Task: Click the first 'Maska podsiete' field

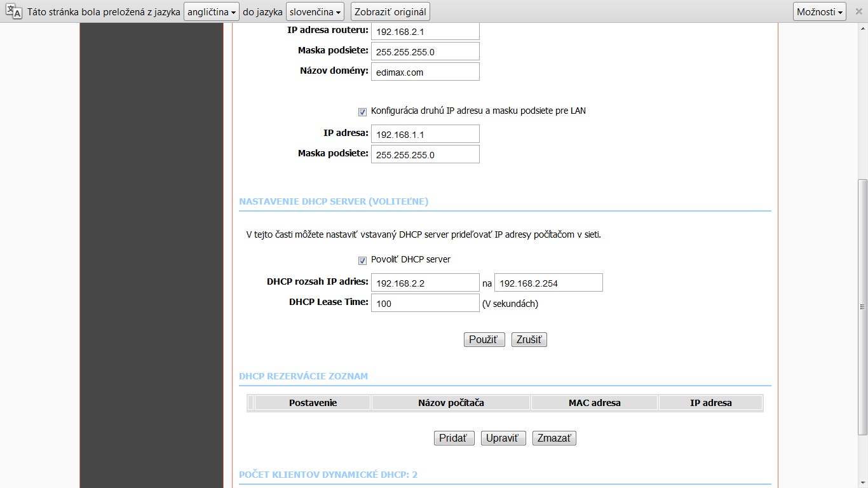Action: [x=425, y=51]
